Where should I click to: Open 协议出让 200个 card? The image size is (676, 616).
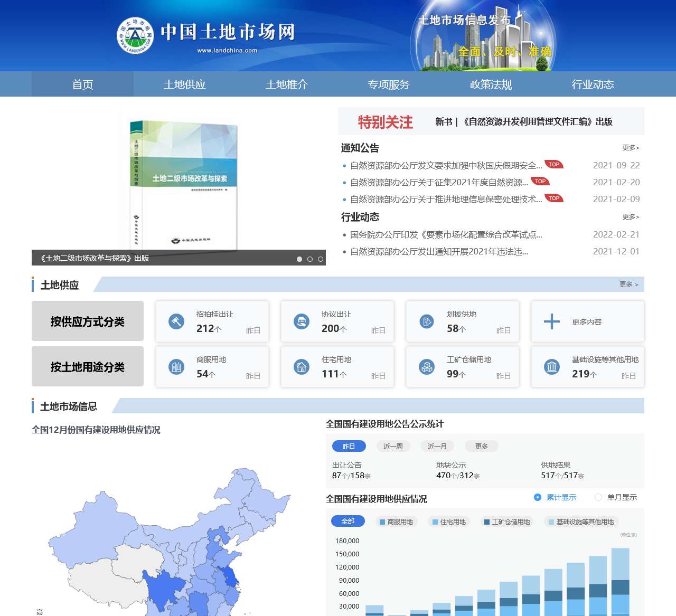(x=337, y=321)
